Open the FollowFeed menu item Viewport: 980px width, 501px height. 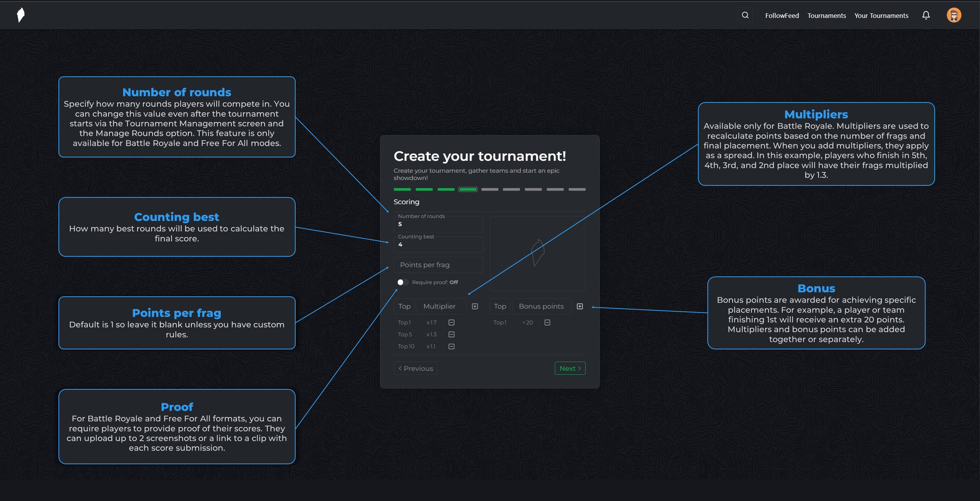pos(782,16)
